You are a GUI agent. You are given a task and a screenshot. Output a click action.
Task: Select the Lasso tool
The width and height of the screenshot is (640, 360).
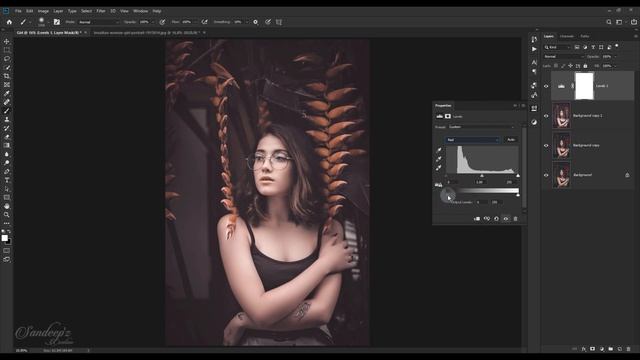click(x=7, y=59)
